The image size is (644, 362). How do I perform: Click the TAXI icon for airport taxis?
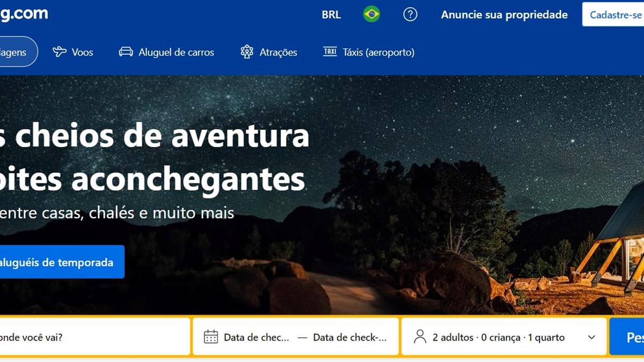pyautogui.click(x=330, y=52)
